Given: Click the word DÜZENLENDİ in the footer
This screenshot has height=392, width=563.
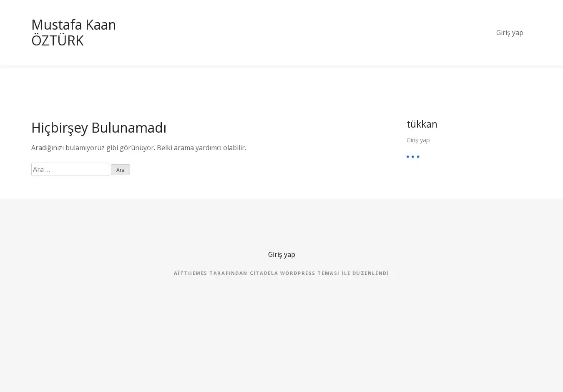Looking at the screenshot, I should pos(370,273).
